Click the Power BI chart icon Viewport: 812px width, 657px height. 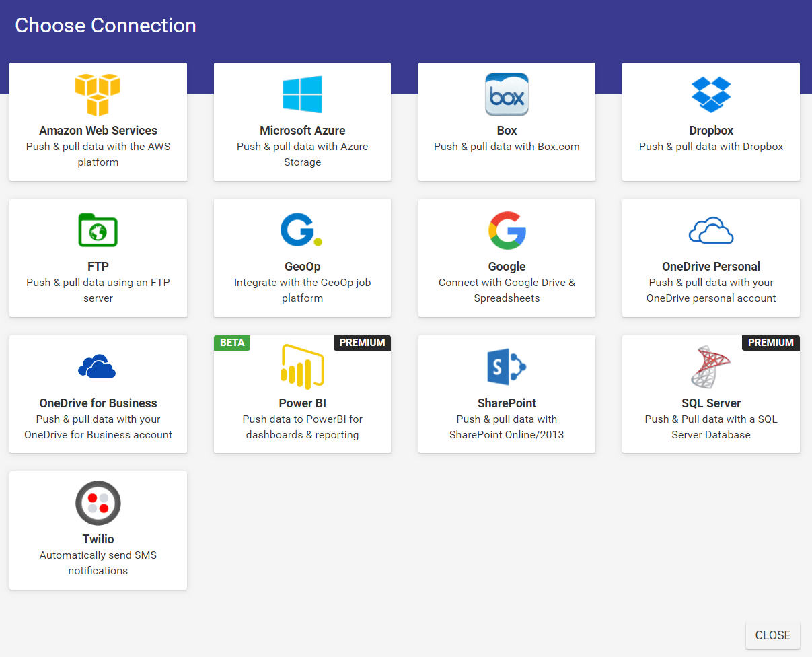tap(302, 366)
